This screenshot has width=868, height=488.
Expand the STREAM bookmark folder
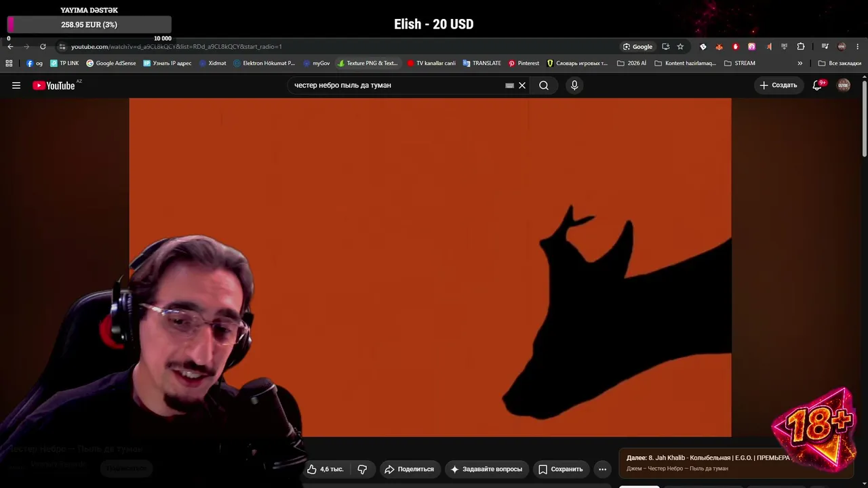739,63
